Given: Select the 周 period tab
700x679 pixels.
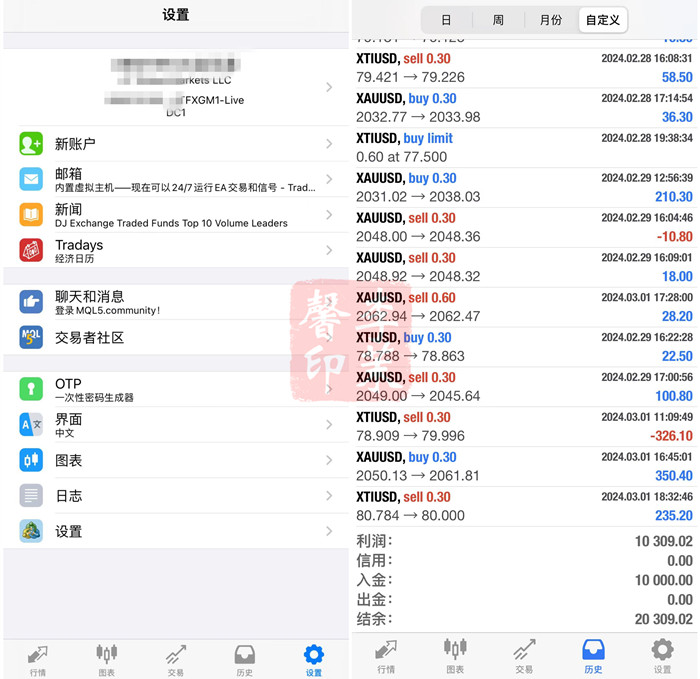Looking at the screenshot, I should [x=498, y=20].
